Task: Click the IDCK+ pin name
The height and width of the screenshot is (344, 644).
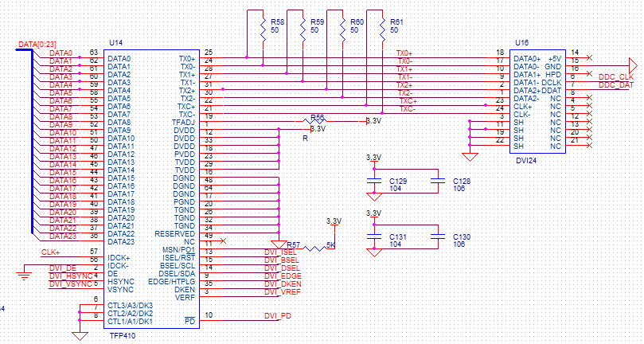Action: coord(119,258)
